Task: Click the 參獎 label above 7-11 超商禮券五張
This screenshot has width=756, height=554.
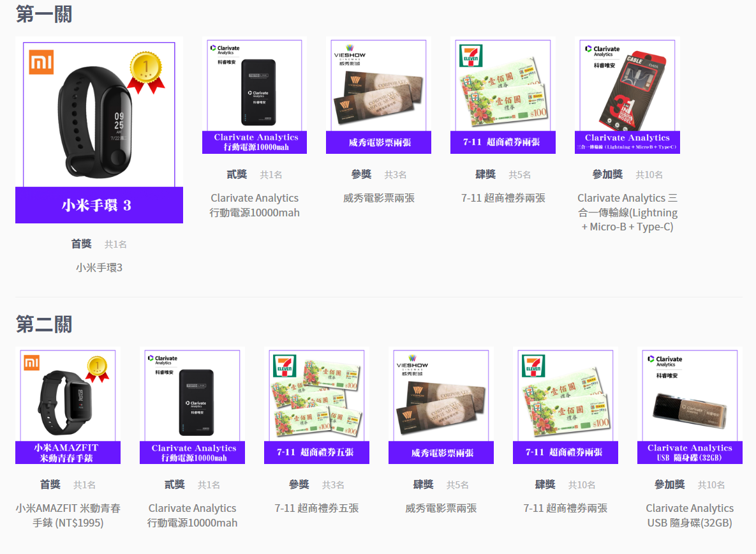Action: 299,484
